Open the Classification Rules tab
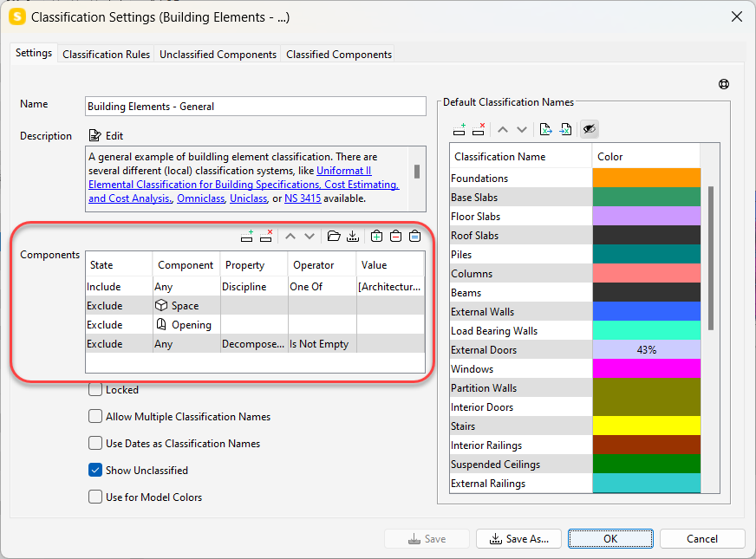The width and height of the screenshot is (756, 559). [x=106, y=55]
